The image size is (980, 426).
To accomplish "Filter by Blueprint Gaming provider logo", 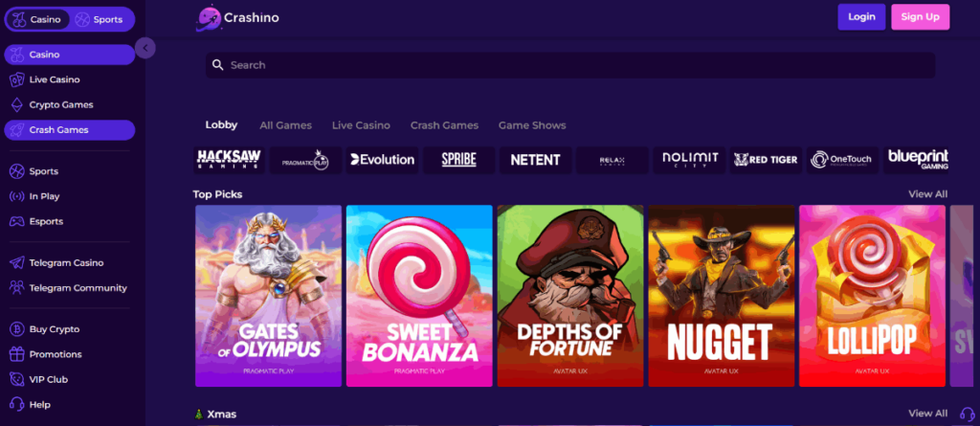I will click(x=917, y=160).
